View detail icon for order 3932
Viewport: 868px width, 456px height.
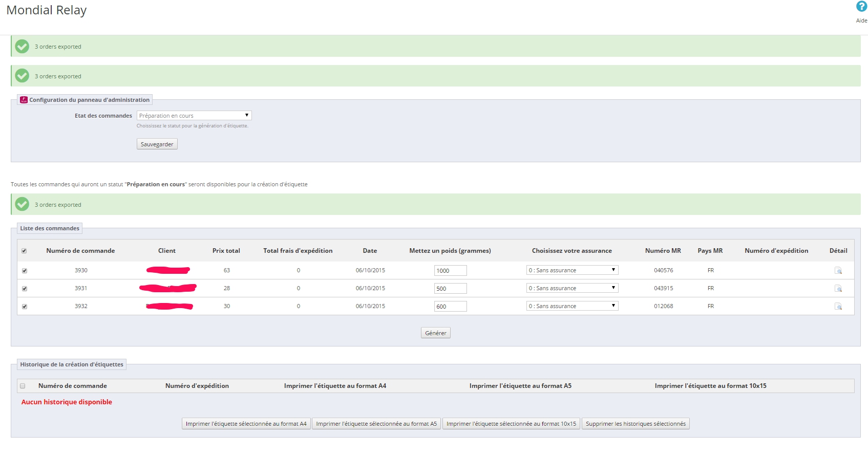[838, 306]
